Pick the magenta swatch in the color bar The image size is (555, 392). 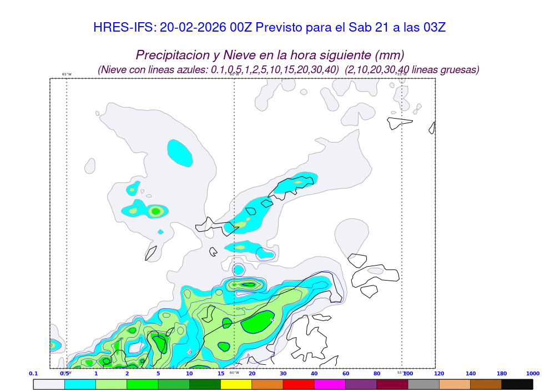330,384
